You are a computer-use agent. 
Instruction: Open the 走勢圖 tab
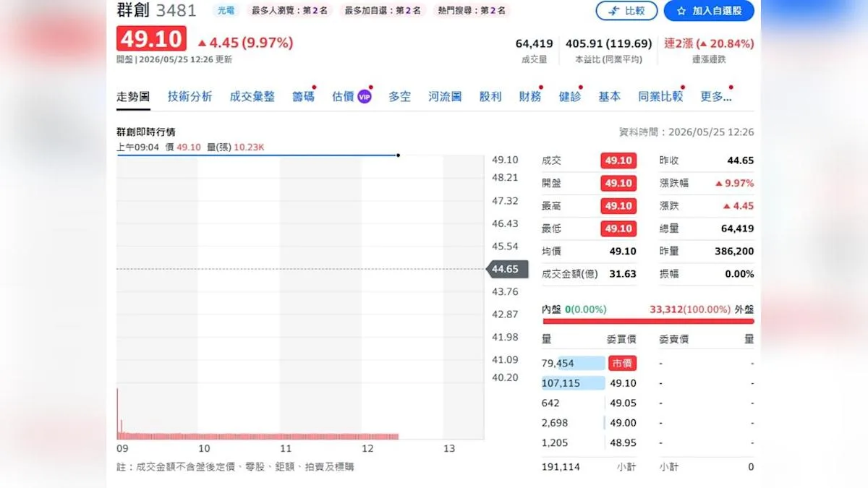pos(133,96)
